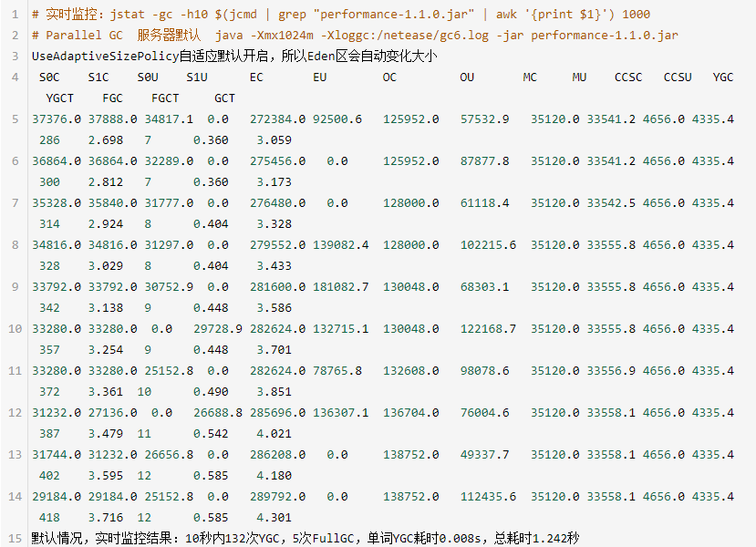Image resolution: width=756 pixels, height=547 pixels.
Task: Select the MU column header
Action: point(579,77)
